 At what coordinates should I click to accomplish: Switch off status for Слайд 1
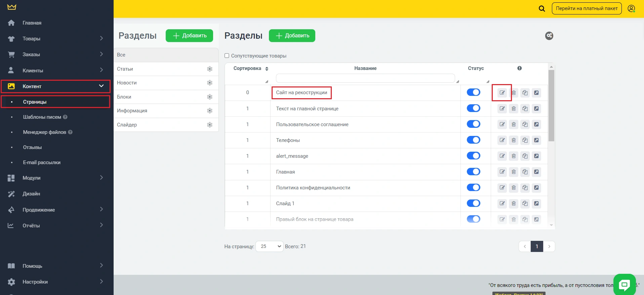(x=473, y=203)
